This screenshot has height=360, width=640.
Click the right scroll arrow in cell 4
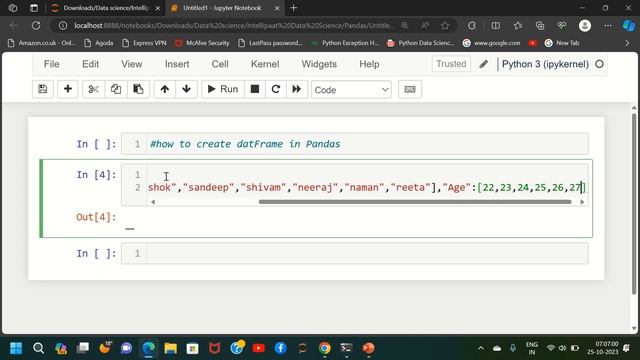coord(582,202)
